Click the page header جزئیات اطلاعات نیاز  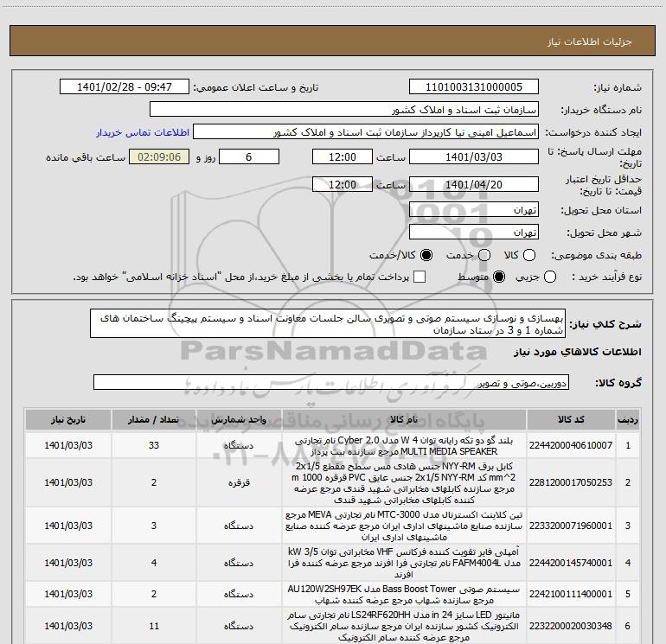tap(590, 41)
